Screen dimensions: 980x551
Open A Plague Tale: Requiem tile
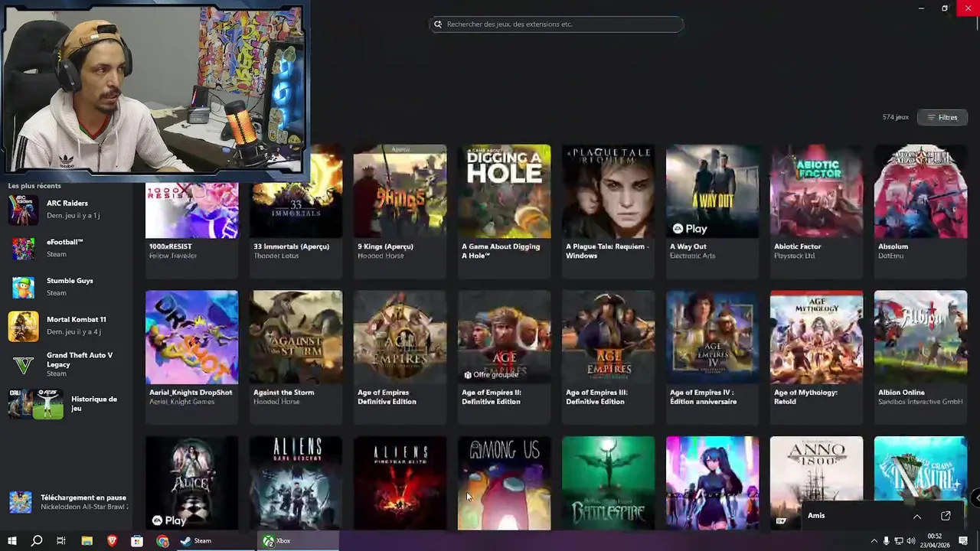(x=608, y=210)
